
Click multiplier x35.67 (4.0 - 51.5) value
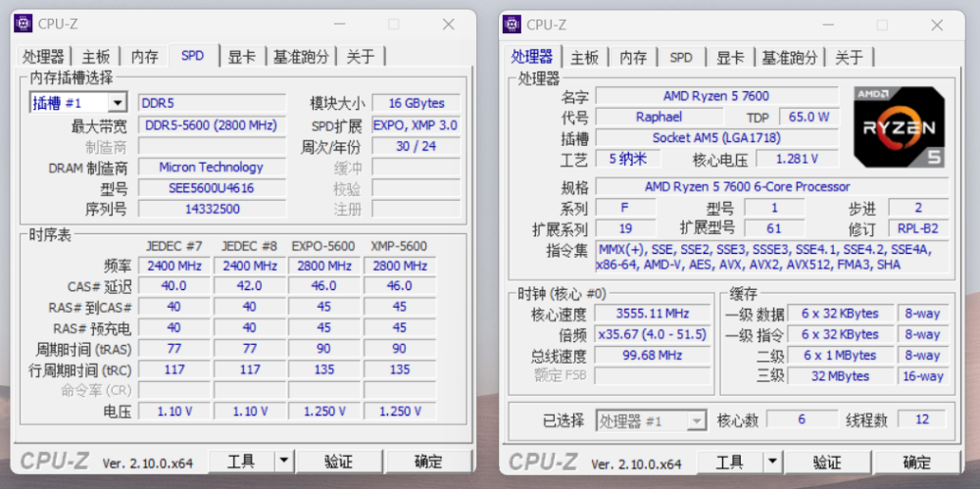click(653, 334)
